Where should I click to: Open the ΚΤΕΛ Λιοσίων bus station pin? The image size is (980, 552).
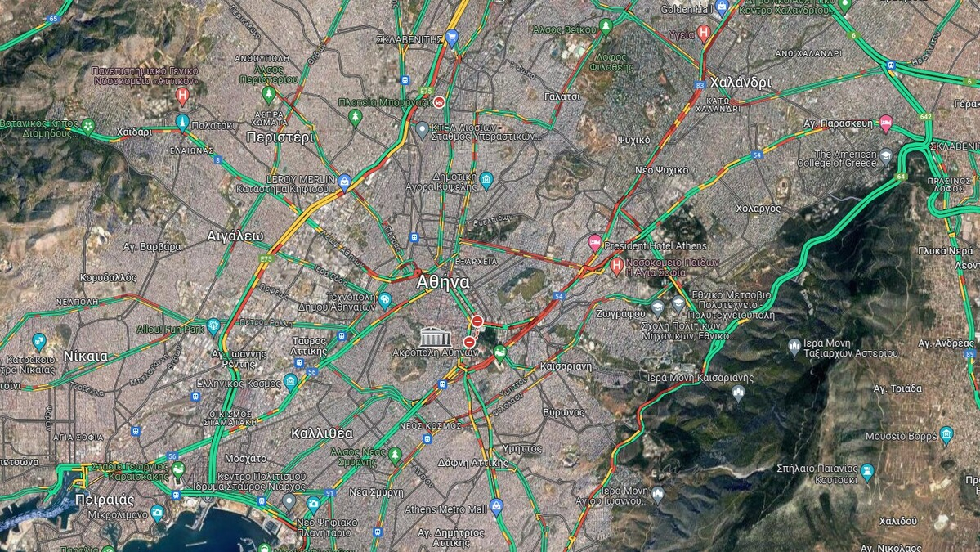pos(423,130)
